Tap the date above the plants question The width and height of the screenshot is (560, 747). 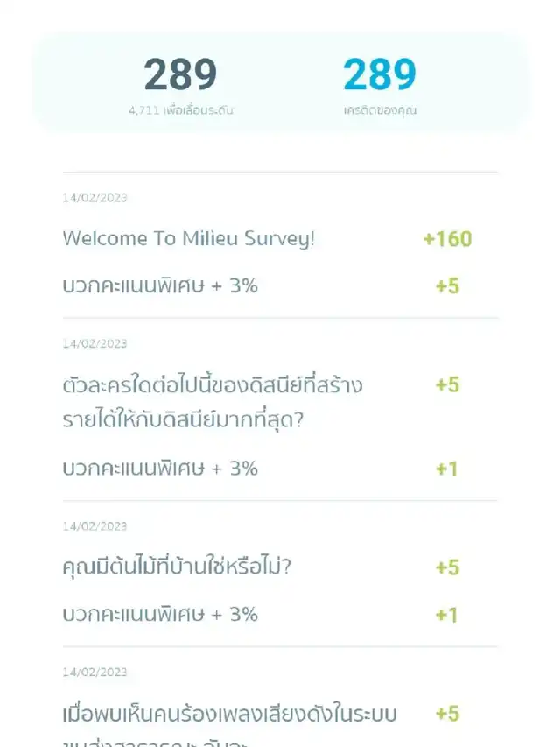[94, 526]
